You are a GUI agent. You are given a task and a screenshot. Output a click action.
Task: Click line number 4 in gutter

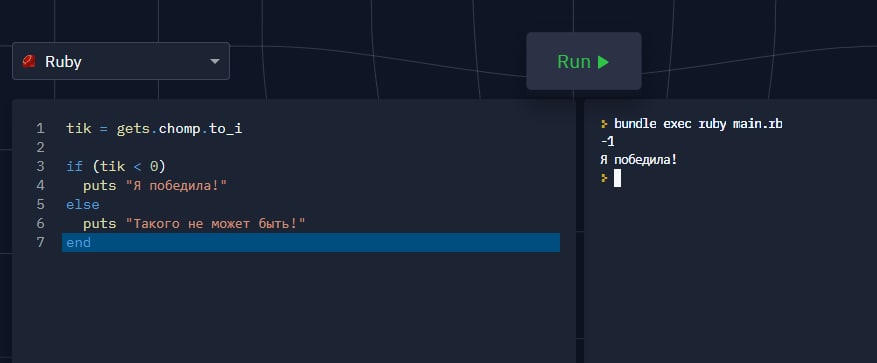40,185
